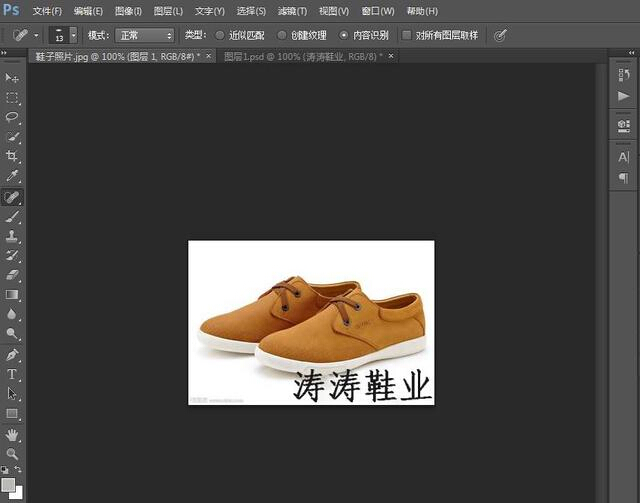
Task: Open the 滤镜(T) menu
Action: point(292,11)
